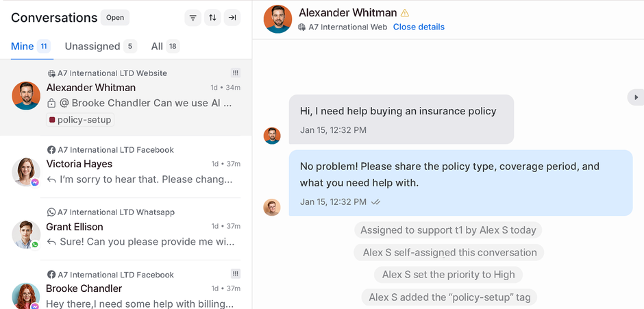The width and height of the screenshot is (644, 309).
Task: Click the private-note lock icon in Alexander's preview
Action: [51, 103]
